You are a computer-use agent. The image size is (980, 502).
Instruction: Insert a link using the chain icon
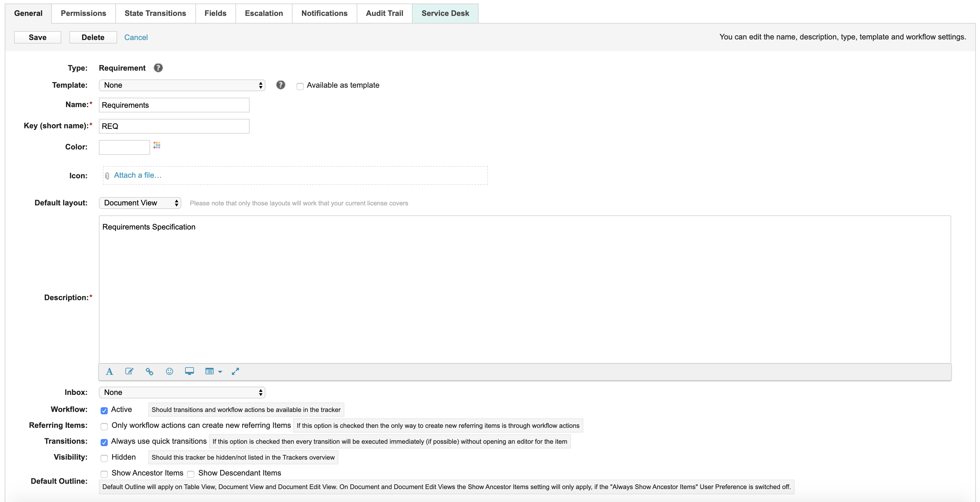149,372
